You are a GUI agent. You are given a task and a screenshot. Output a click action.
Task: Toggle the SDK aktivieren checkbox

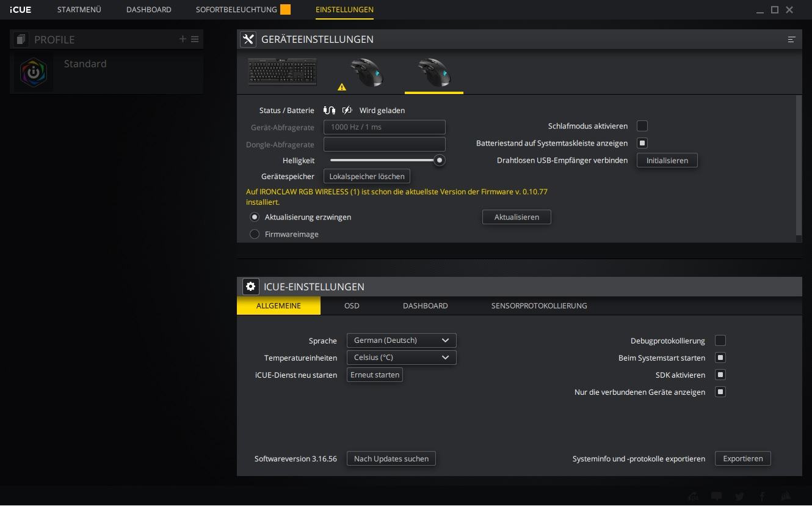[x=720, y=375]
